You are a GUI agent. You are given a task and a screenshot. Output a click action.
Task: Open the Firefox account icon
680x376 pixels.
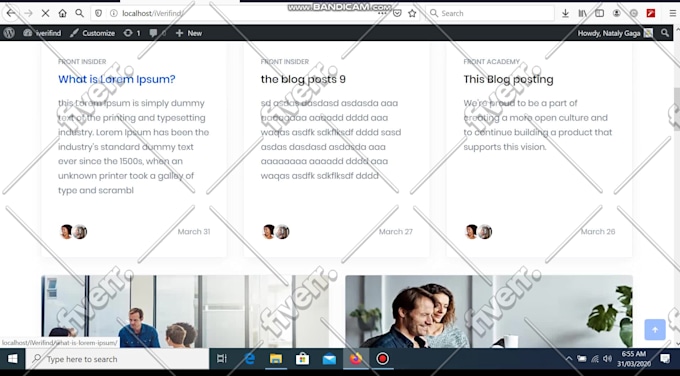(616, 13)
